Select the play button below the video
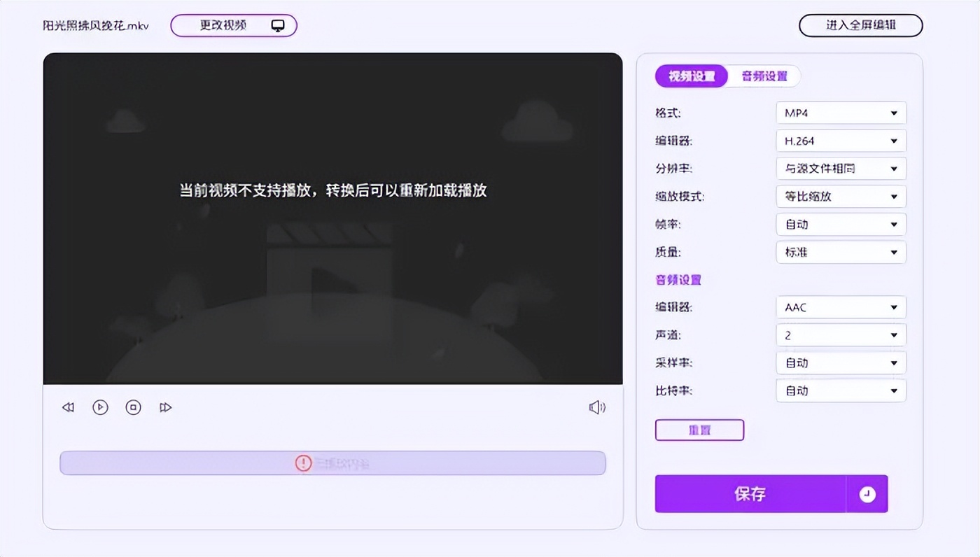This screenshot has width=980, height=557. 100,407
